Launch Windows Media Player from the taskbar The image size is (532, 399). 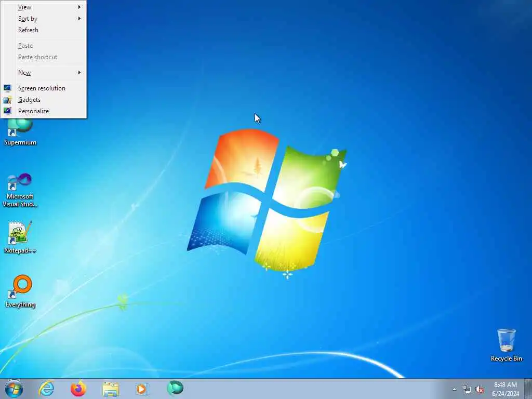coord(142,389)
